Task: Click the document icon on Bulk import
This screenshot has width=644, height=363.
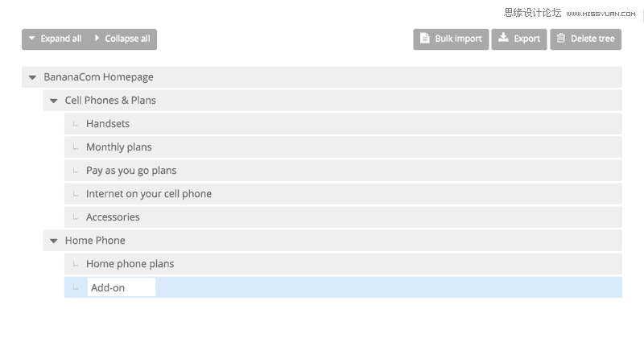Action: [425, 39]
